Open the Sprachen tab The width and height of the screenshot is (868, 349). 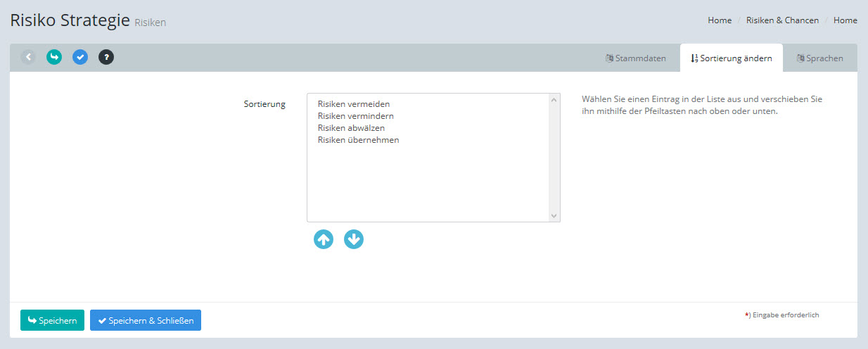click(819, 58)
